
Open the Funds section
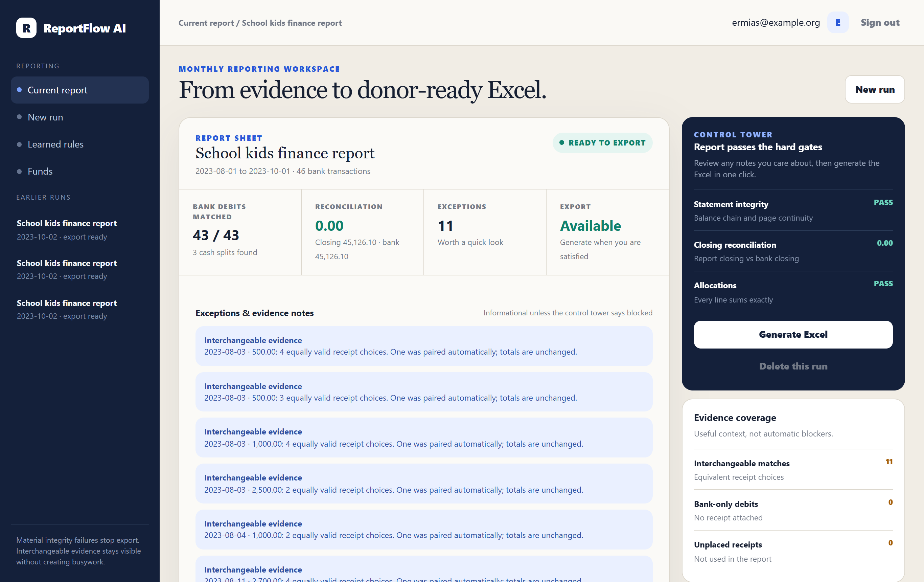pyautogui.click(x=80, y=171)
